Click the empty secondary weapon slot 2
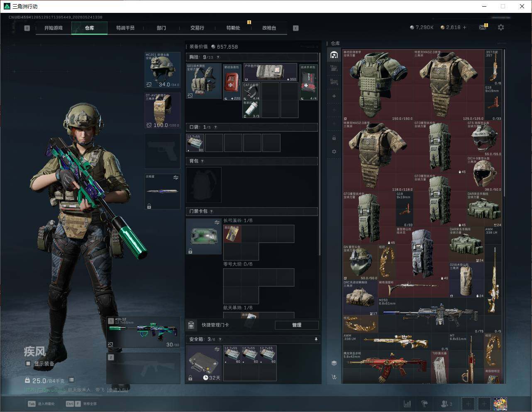Viewport: 532px width, 412px height. tap(143, 368)
